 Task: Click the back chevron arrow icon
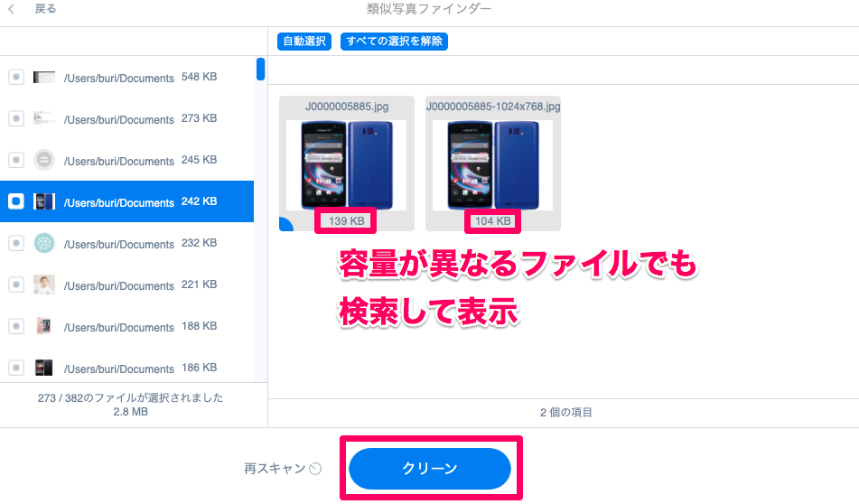click(x=11, y=9)
